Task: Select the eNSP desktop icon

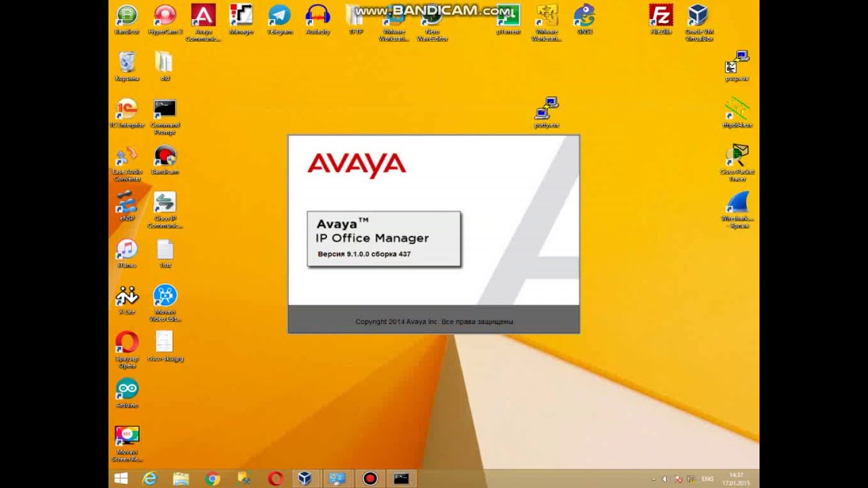Action: [x=127, y=207]
